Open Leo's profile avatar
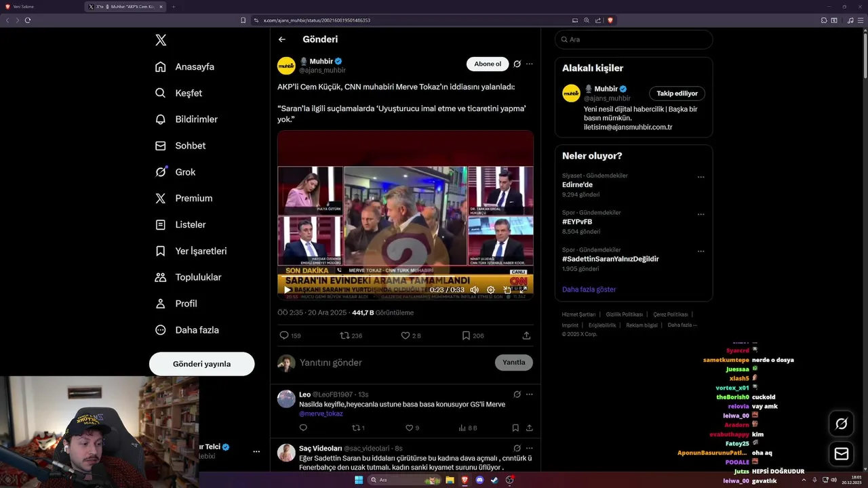Viewport: 868px width, 488px height. coord(286,399)
